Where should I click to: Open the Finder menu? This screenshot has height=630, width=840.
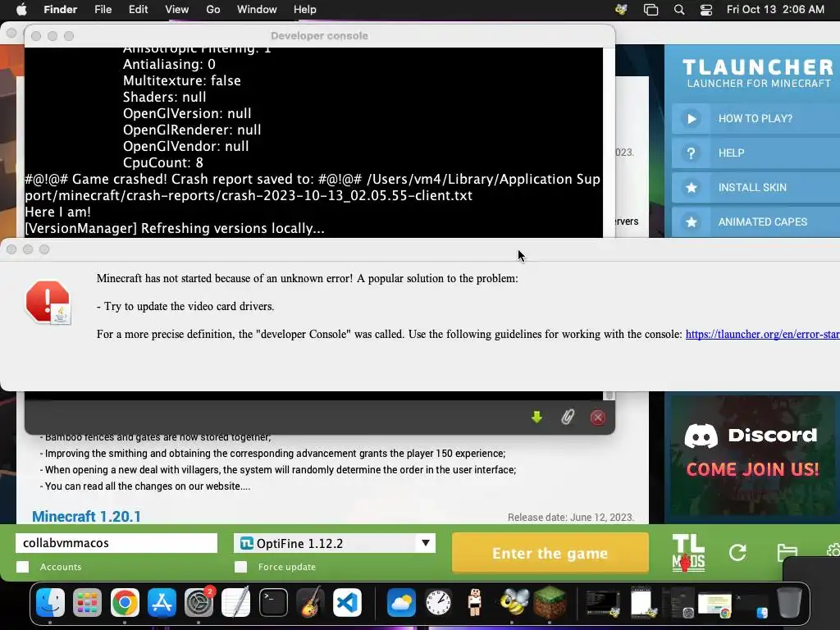tap(60, 10)
